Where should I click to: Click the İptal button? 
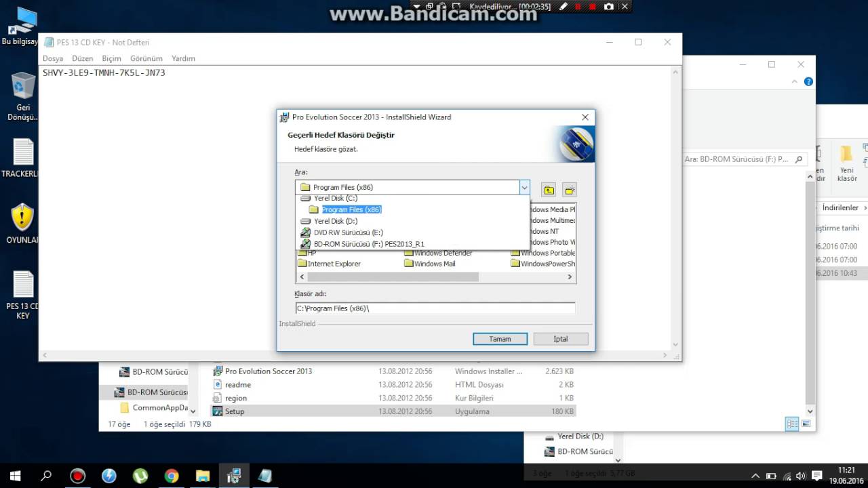[560, 339]
